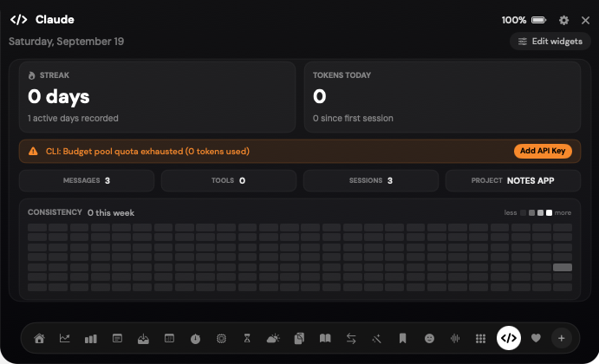Click 'CLI: Budget pool quota exhausted' message
This screenshot has width=599, height=364.
[147, 152]
